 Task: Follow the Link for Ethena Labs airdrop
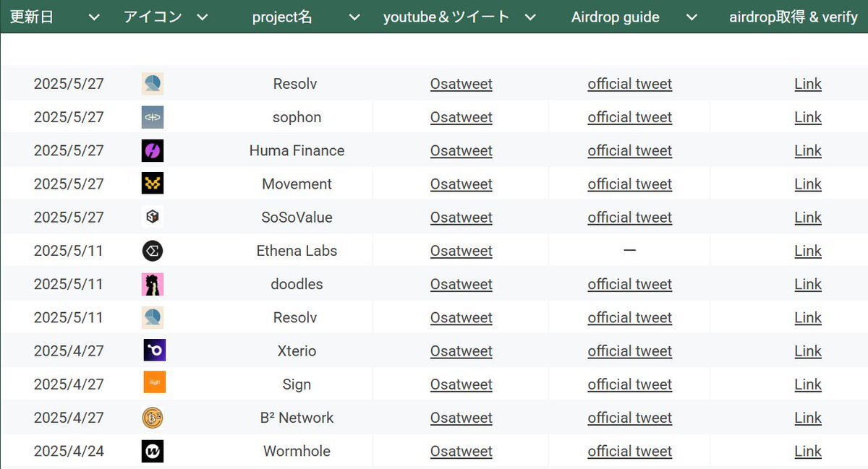[808, 251]
